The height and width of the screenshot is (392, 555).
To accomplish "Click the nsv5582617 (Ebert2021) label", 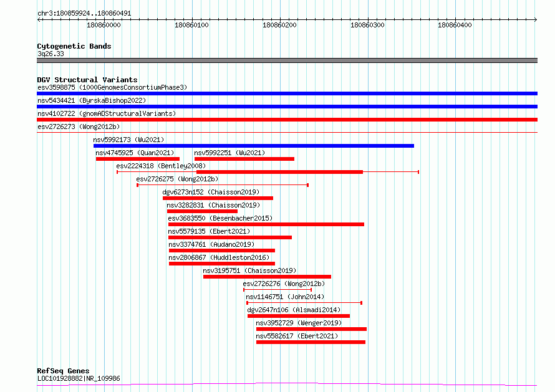I will click(x=297, y=336).
